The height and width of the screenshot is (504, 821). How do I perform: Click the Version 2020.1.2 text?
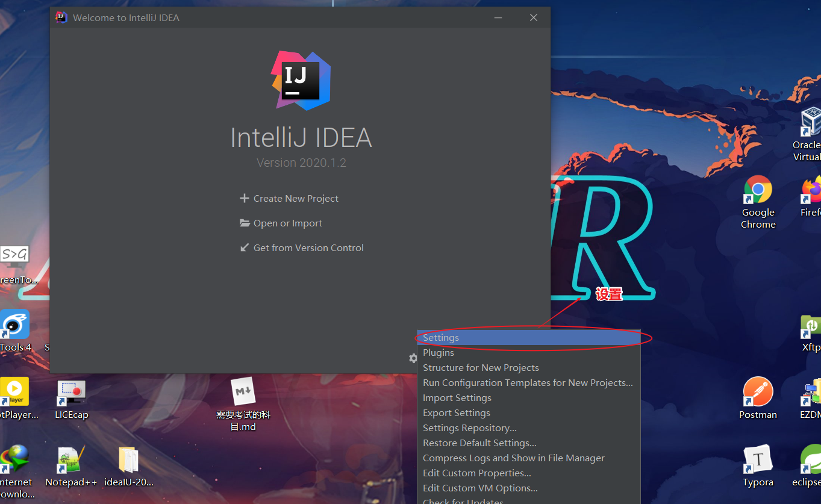[301, 163]
